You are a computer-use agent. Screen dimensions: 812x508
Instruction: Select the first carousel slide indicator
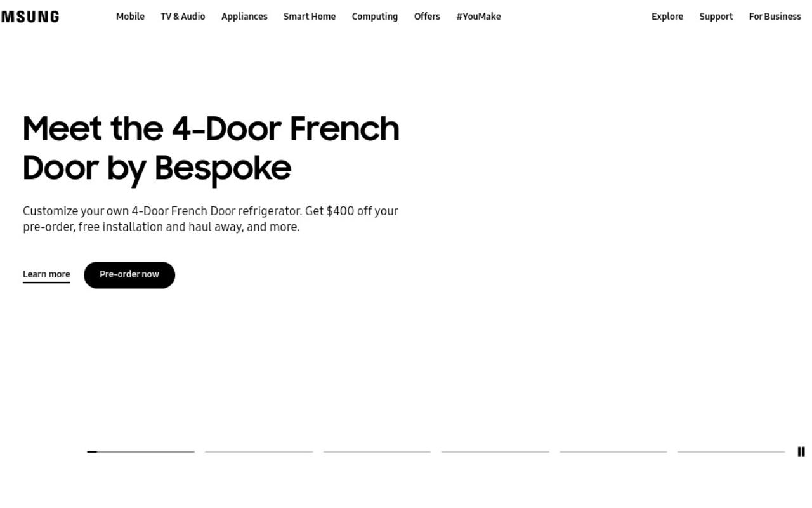[141, 451]
